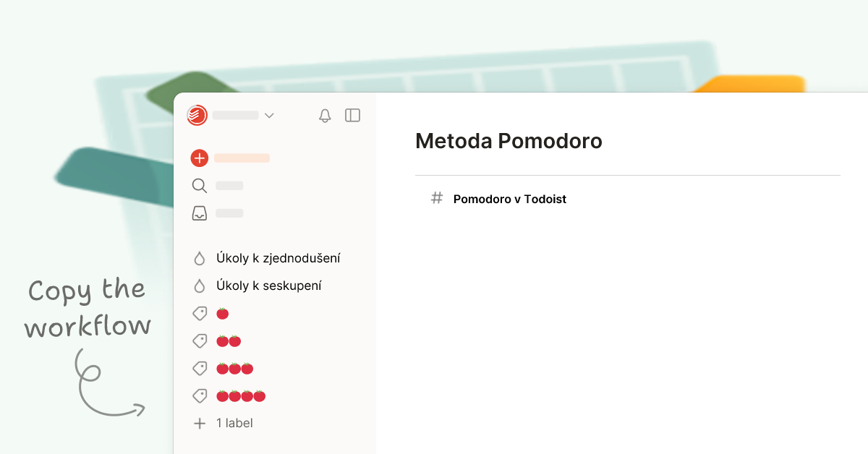
Task: Select the tag icon with four tomatoes
Action: (x=200, y=395)
